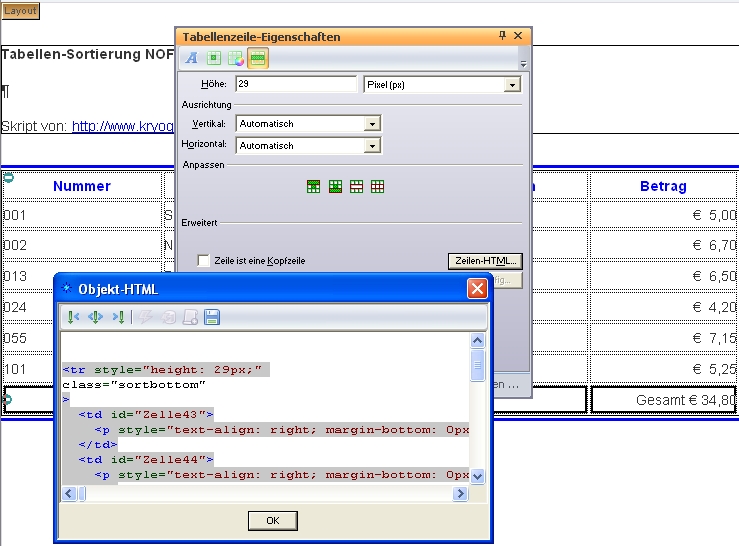Confirm with the OK button
Viewport: 739px width, 546px height.
(x=272, y=520)
